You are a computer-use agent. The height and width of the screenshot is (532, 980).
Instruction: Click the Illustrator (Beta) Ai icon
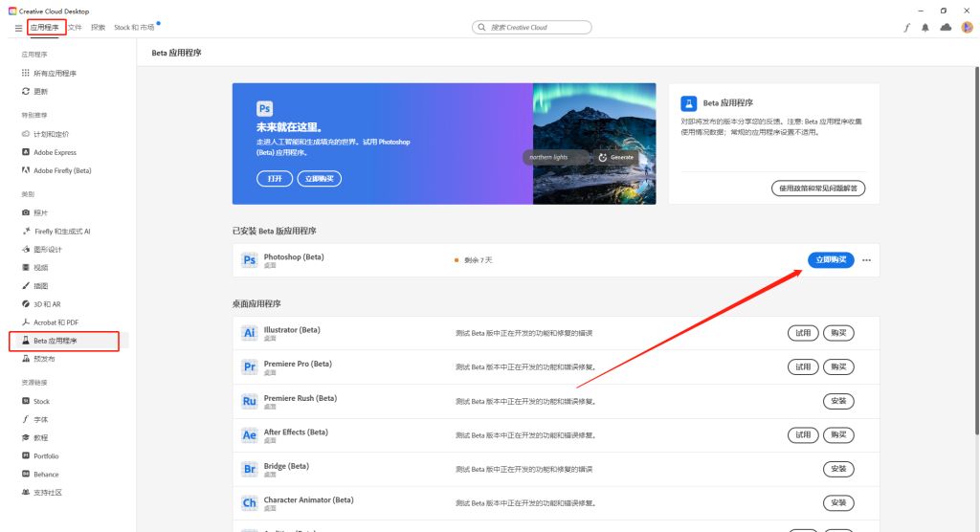tap(250, 333)
